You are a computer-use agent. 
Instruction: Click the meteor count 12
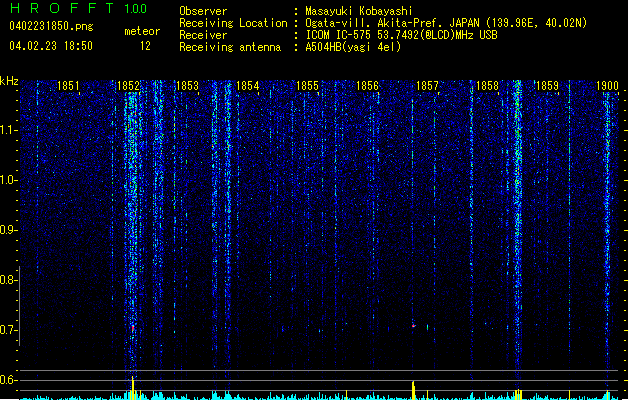click(x=145, y=46)
